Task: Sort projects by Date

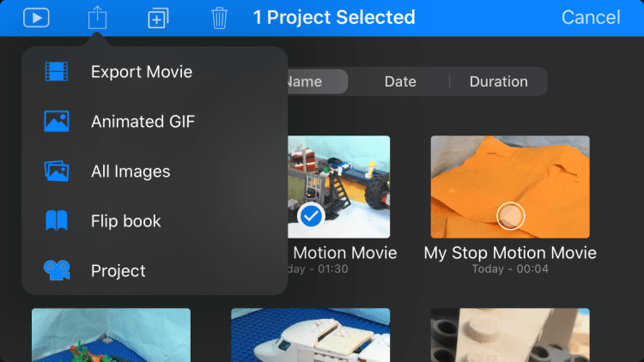Action: 400,81
